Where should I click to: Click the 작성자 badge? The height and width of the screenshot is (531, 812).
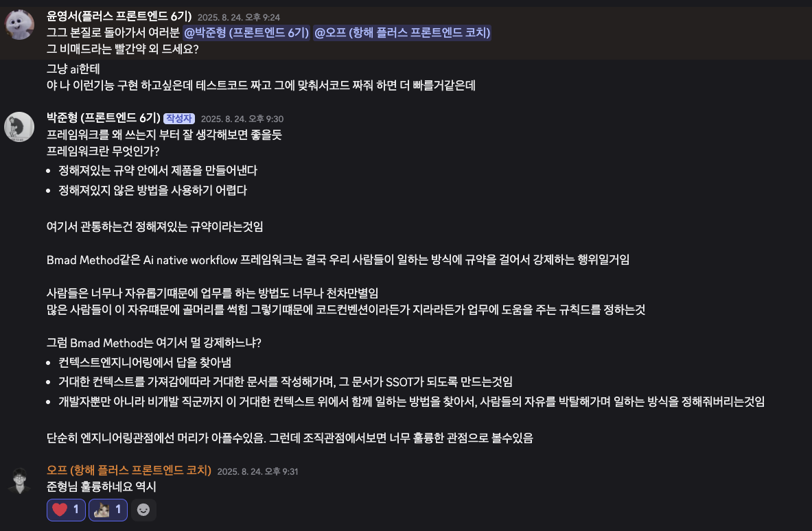(x=178, y=118)
